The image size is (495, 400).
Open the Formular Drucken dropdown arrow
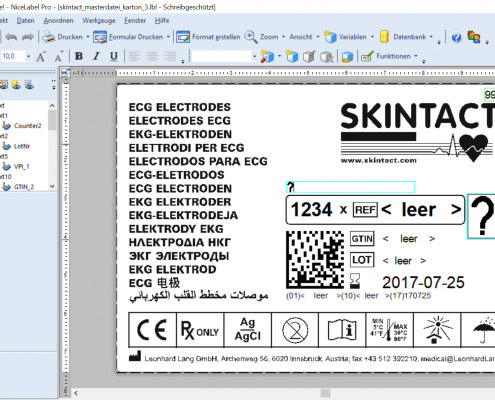tap(168, 37)
